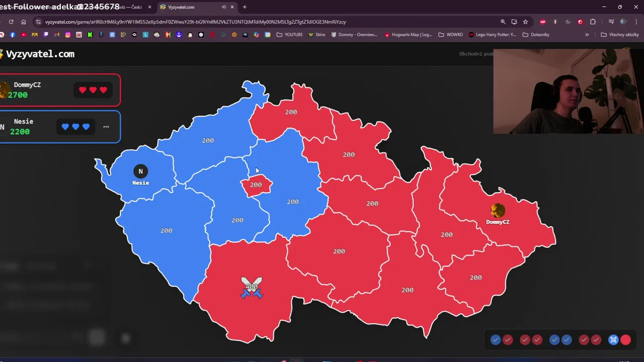The image size is (644, 362).
Task: Select the Nesie player card
Action: click(60, 127)
